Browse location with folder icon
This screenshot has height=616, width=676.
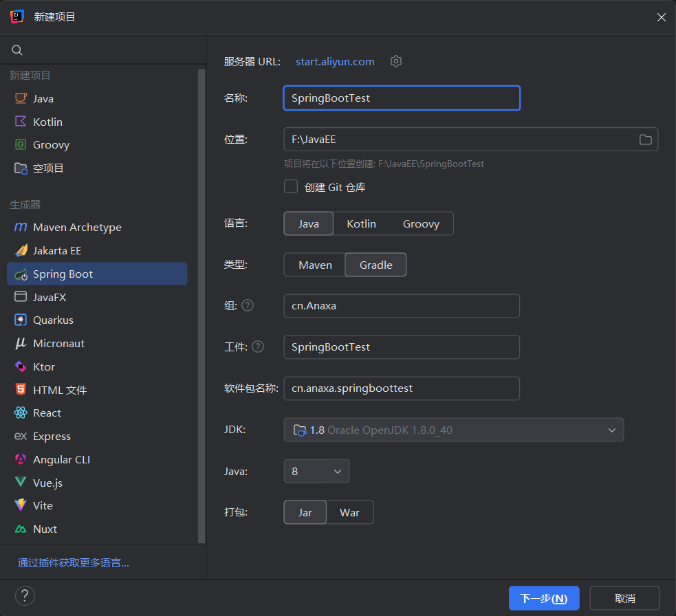pyautogui.click(x=645, y=140)
